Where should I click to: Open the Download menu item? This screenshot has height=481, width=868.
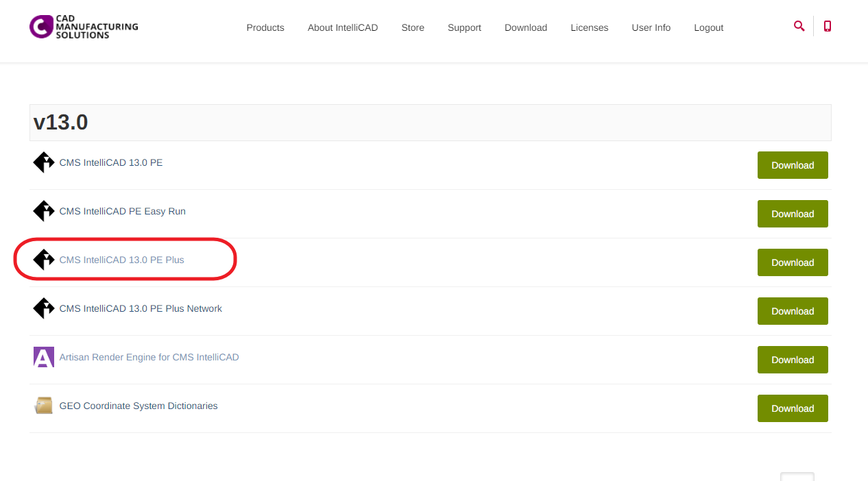[526, 27]
